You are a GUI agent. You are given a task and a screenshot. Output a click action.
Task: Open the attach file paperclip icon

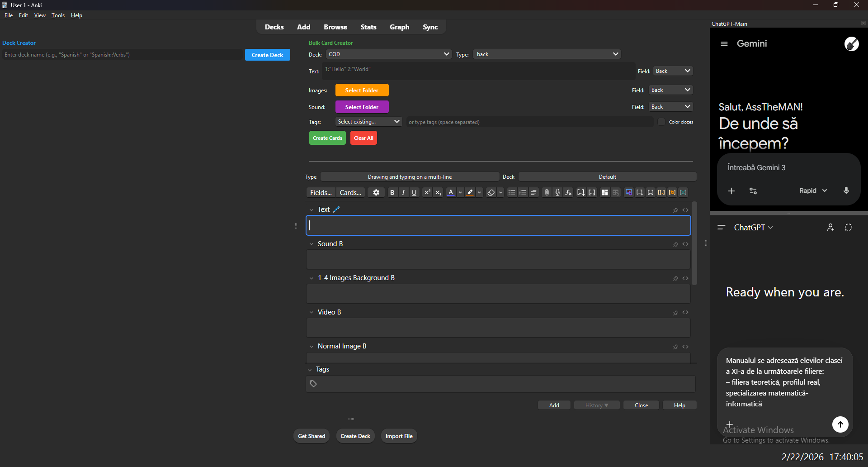tap(547, 192)
